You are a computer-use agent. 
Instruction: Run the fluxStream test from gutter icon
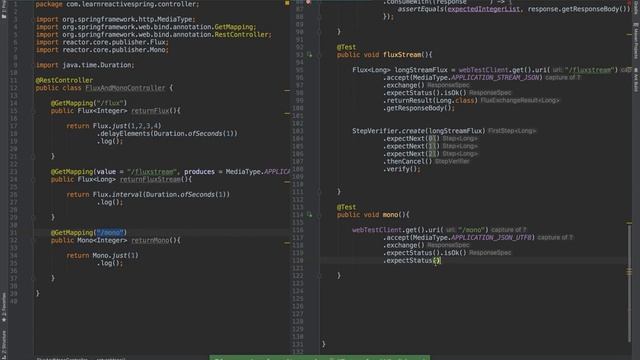tap(309, 55)
